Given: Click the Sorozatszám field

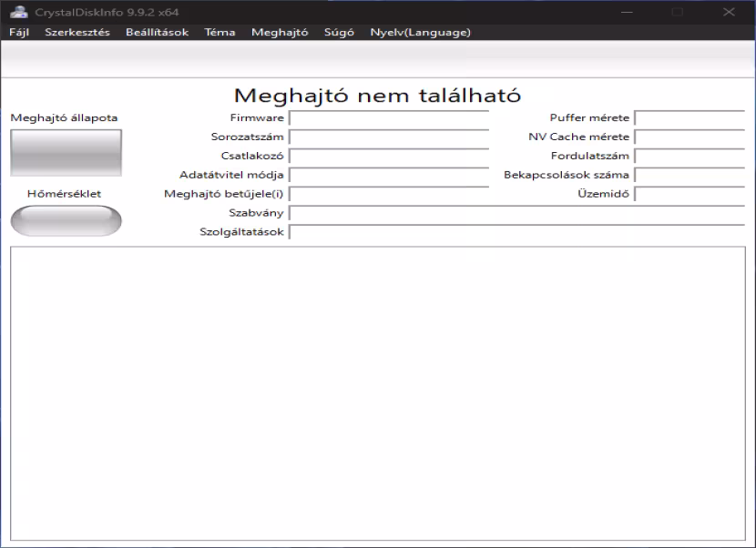Looking at the screenshot, I should (x=389, y=137).
